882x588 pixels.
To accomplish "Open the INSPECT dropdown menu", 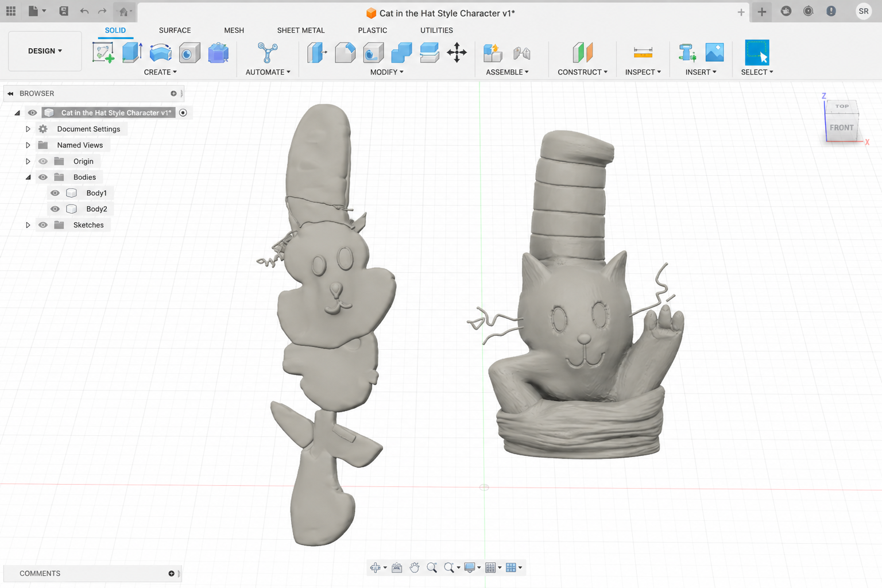I will [x=643, y=72].
